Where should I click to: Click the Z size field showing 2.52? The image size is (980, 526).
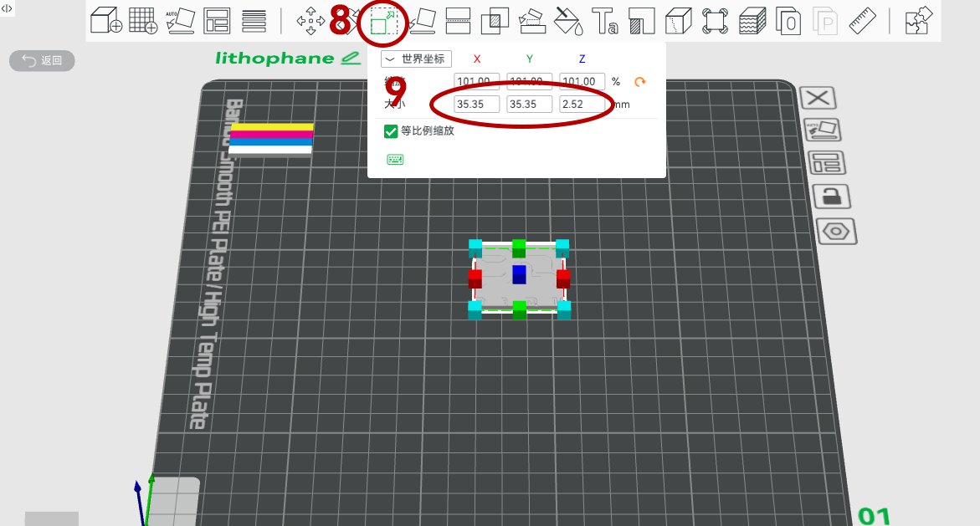(582, 105)
